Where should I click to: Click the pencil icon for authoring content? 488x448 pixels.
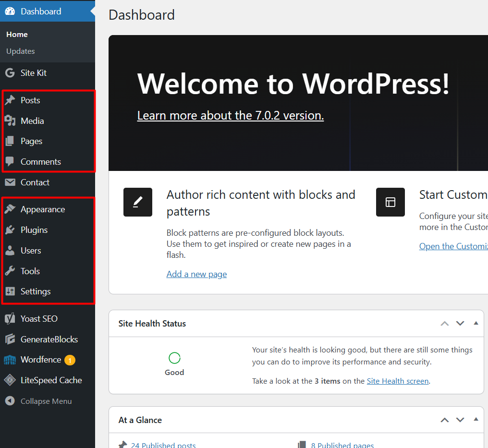pos(137,202)
